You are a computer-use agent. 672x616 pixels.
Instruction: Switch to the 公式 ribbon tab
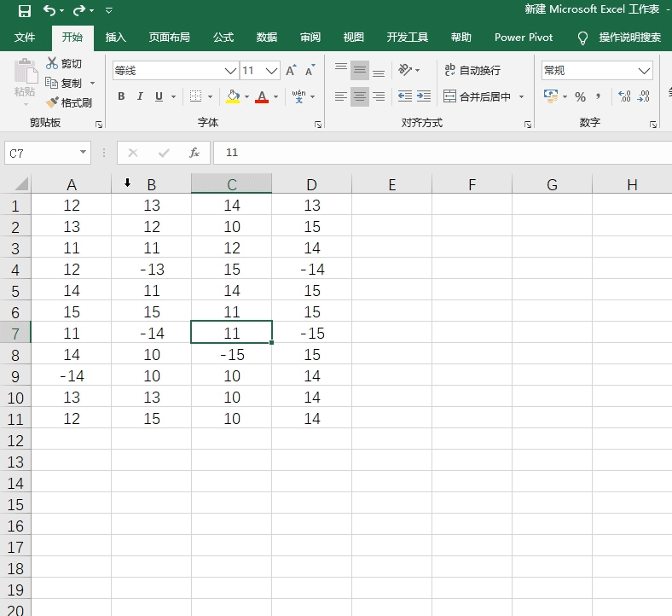(x=223, y=38)
